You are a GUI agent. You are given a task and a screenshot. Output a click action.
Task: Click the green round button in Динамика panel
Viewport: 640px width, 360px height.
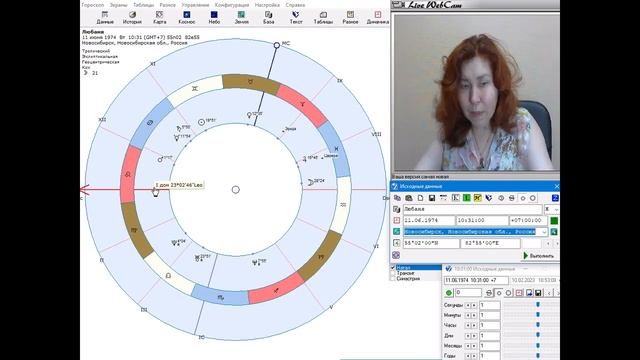449,293
